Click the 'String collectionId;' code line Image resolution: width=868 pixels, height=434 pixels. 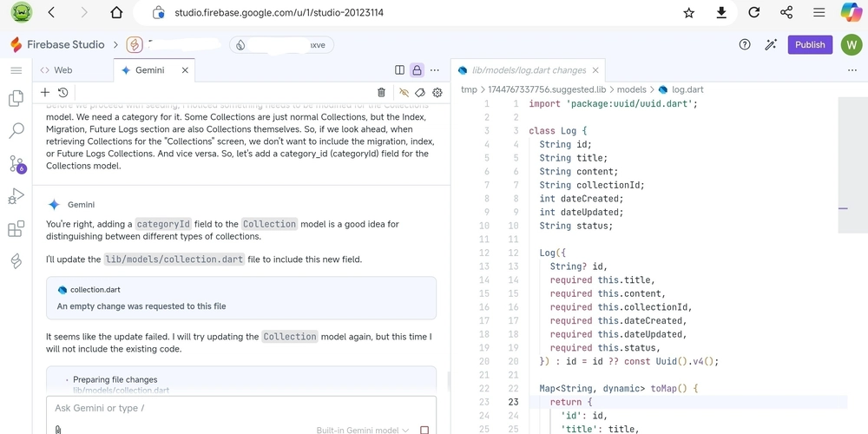point(592,185)
